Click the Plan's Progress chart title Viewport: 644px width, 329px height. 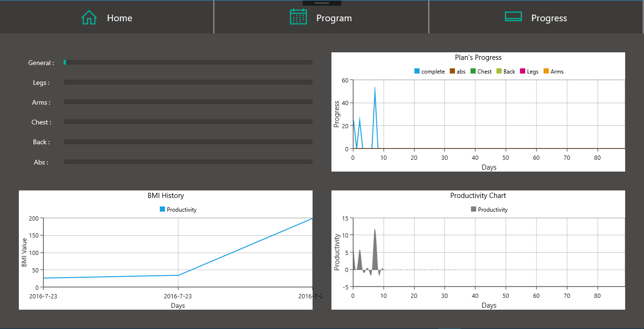click(x=478, y=58)
